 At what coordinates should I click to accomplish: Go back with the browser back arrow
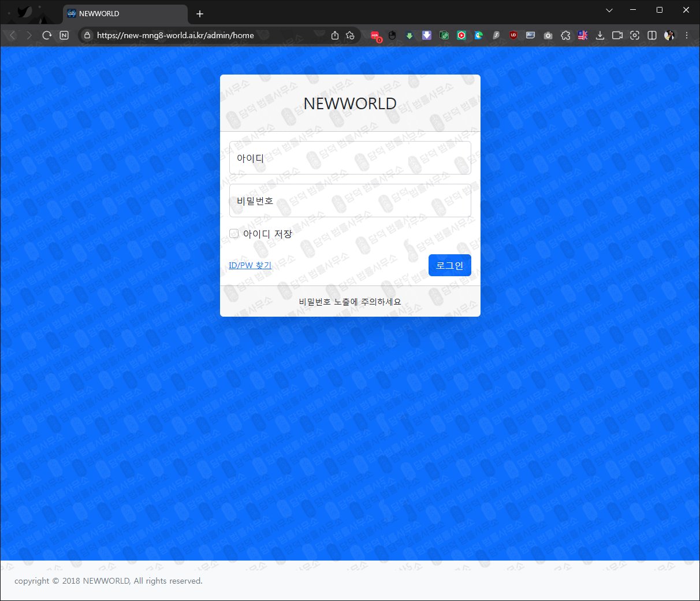13,35
